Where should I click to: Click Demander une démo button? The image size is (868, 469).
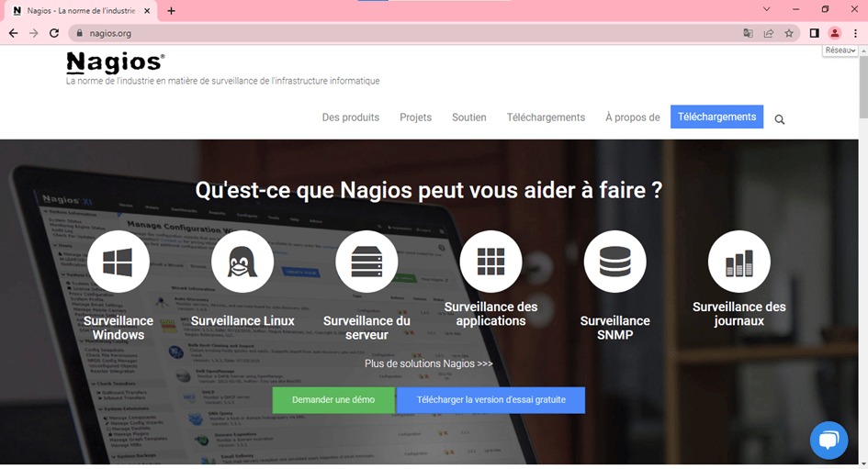[x=333, y=400]
